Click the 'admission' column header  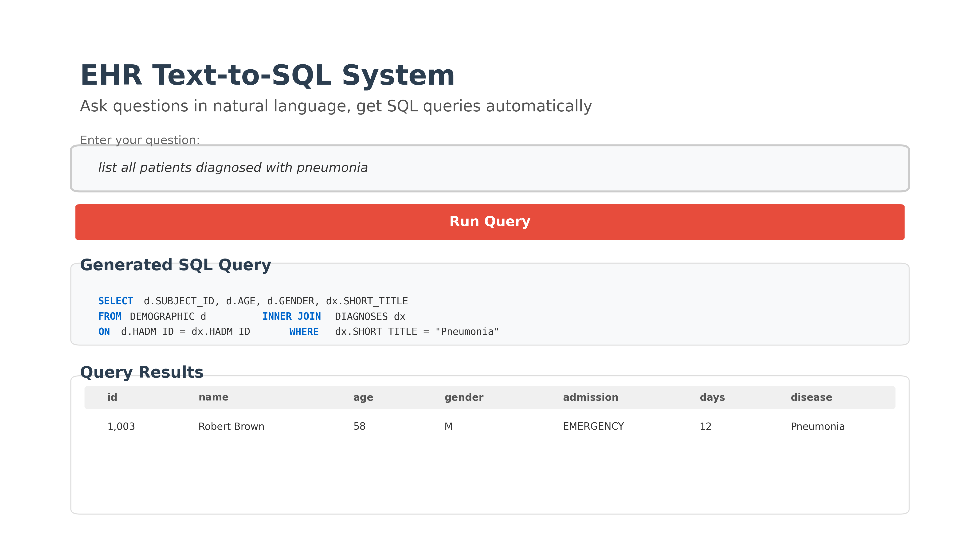coord(591,397)
